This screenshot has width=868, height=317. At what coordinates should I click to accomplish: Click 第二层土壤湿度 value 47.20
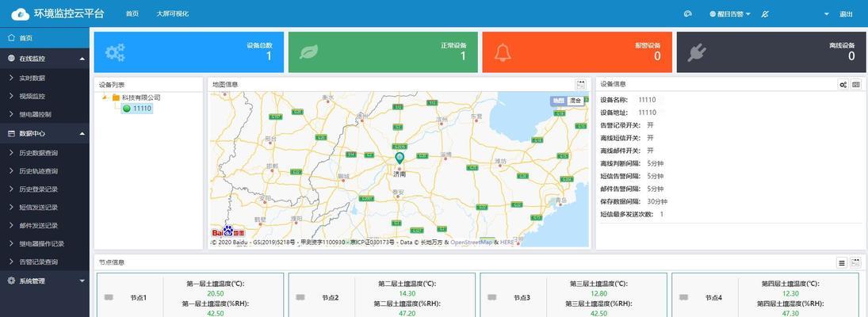coord(407,314)
